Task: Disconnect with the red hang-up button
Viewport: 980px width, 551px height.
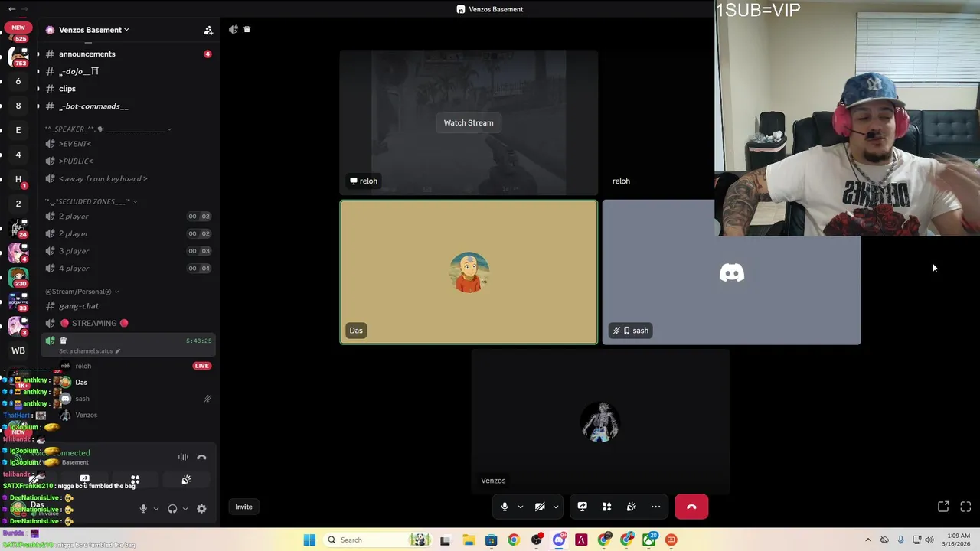Action: click(x=691, y=507)
